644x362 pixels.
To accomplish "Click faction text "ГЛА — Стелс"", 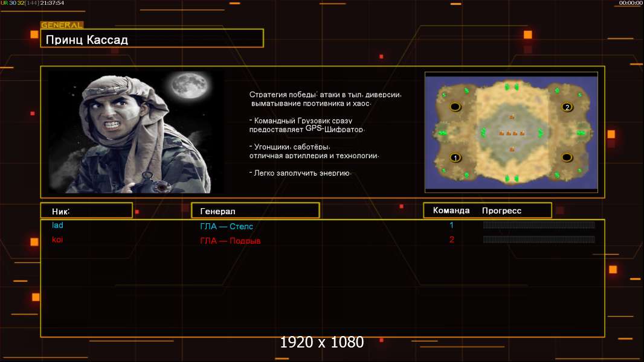I will (x=227, y=226).
